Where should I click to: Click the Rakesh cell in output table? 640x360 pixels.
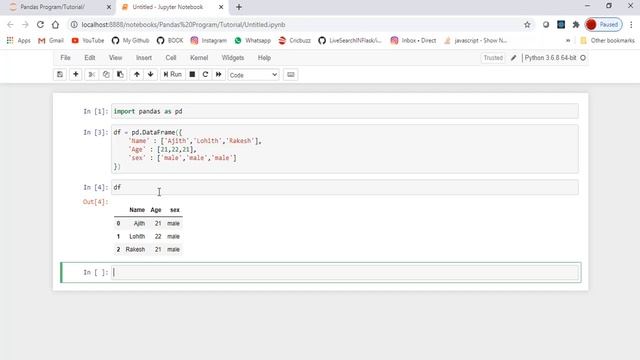tap(135, 249)
